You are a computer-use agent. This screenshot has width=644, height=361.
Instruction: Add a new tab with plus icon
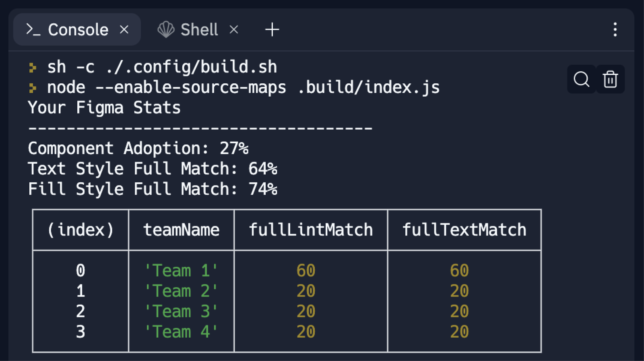[x=272, y=29]
